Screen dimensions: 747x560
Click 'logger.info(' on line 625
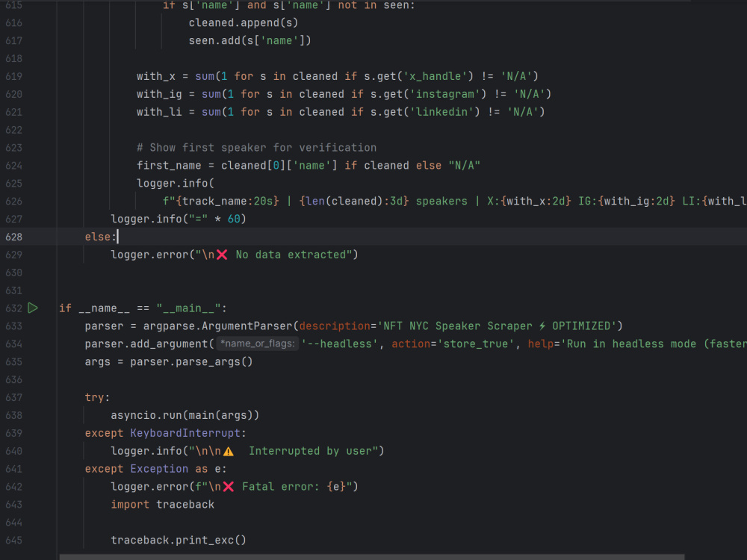coord(176,184)
